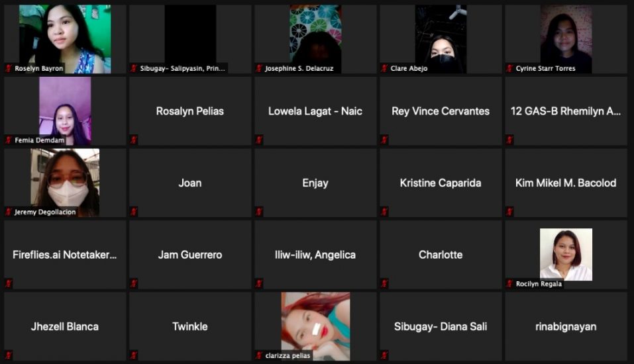Click muted mic icon on Fireflies.ai Notetaker tile

click(x=9, y=284)
